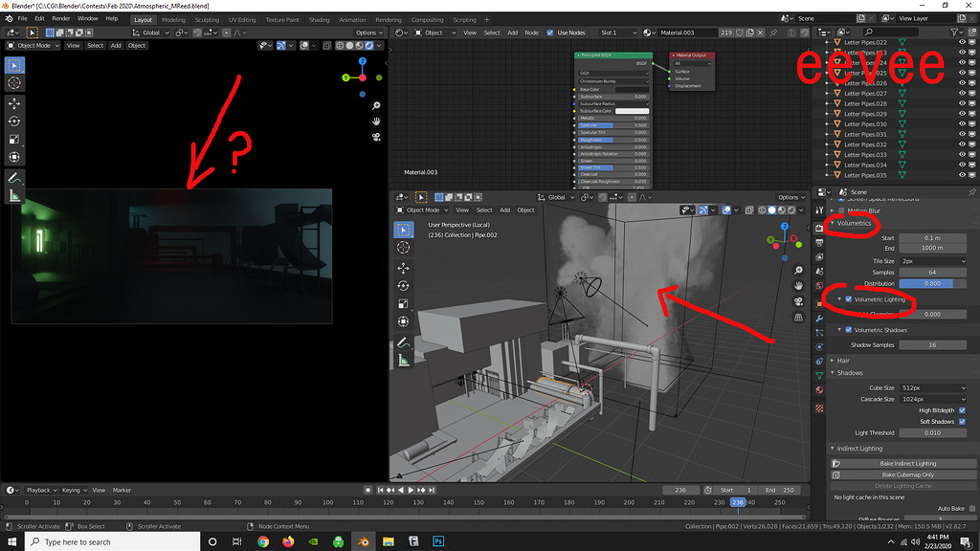Select the Transform tool in the solid-shaded viewport
980x551 pixels.
[403, 321]
